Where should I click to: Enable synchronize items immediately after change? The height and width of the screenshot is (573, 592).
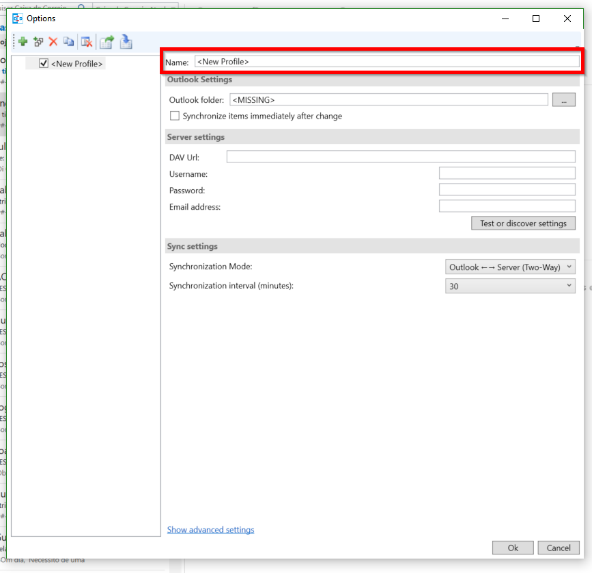click(174, 116)
